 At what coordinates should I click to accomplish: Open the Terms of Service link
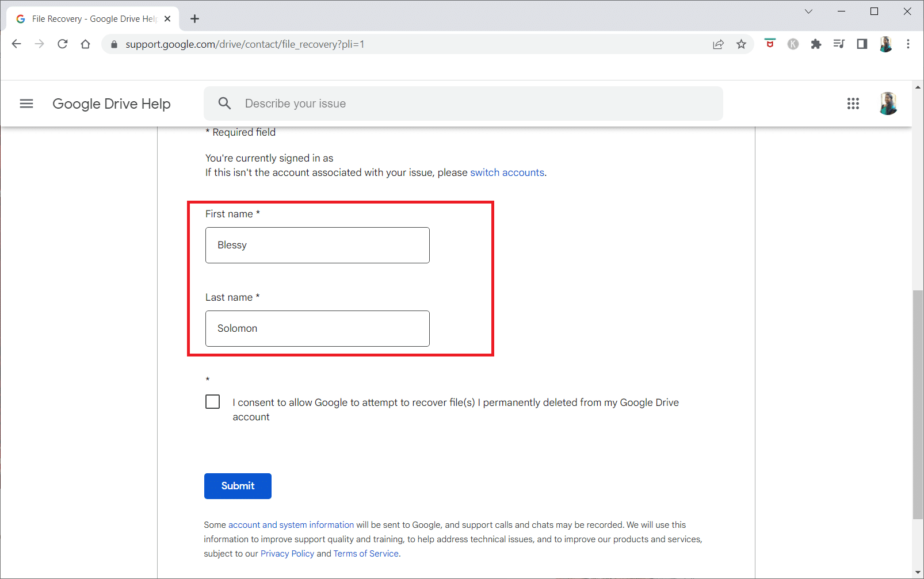pos(366,554)
